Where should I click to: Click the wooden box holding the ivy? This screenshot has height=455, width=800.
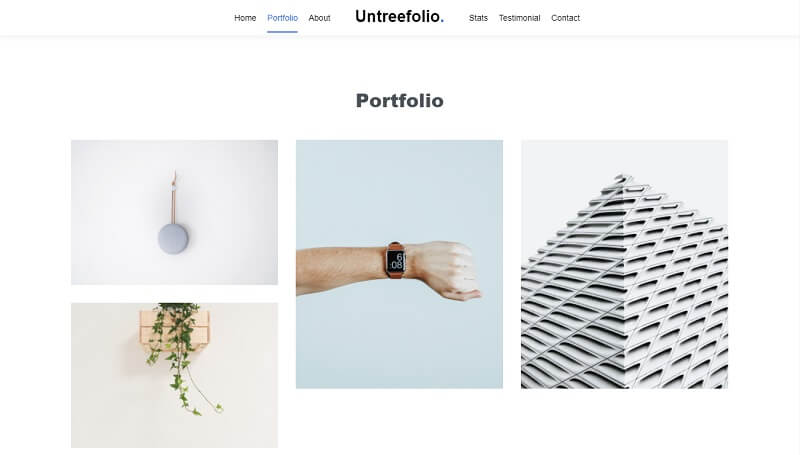(174, 327)
